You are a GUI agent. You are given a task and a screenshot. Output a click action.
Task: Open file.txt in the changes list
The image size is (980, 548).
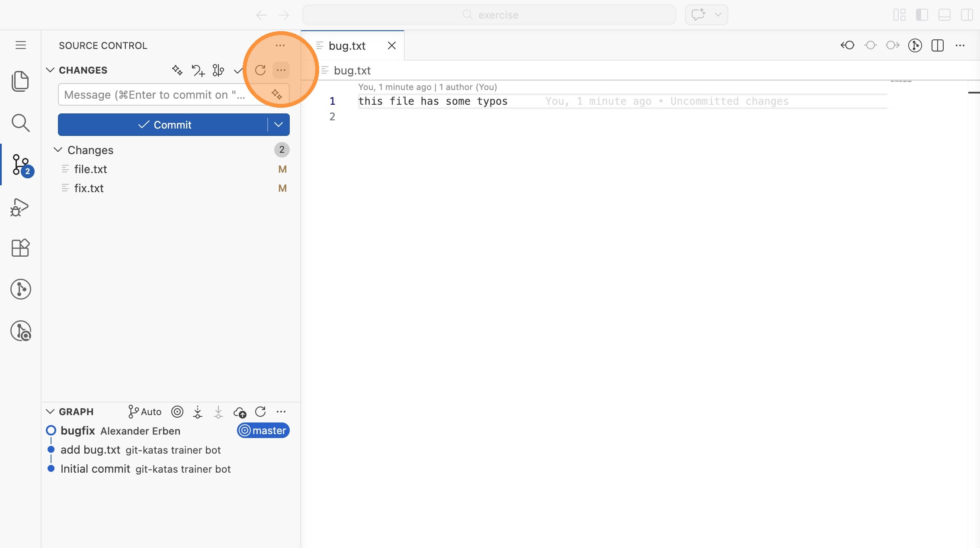coord(90,169)
